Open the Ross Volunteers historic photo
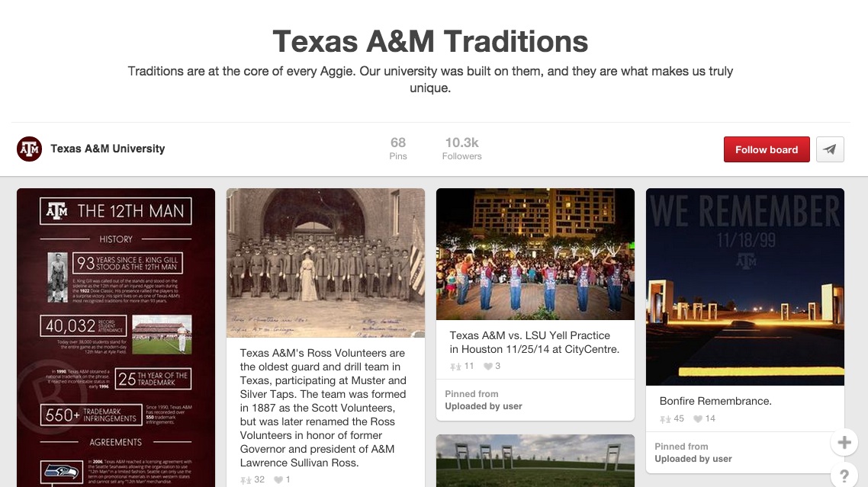The width and height of the screenshot is (868, 487). click(x=326, y=263)
